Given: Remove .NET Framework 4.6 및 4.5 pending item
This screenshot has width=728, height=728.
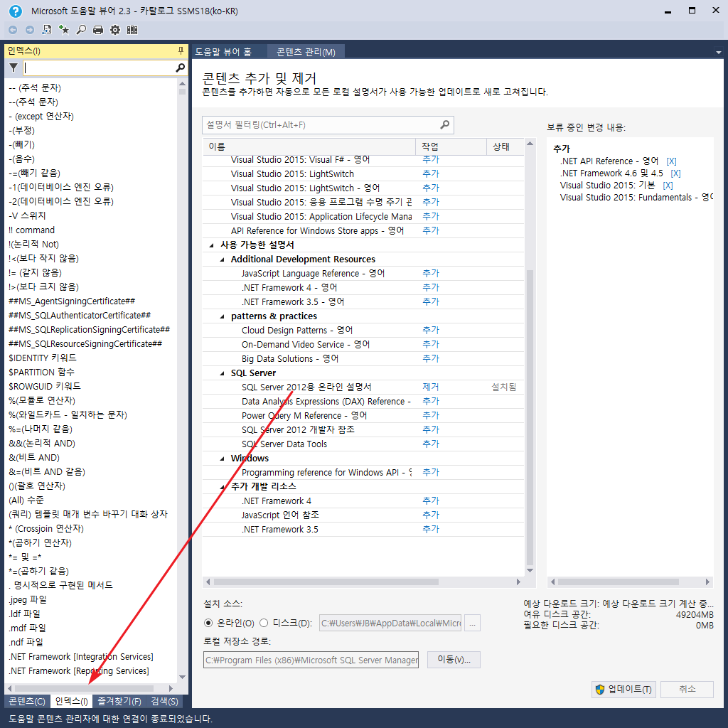Looking at the screenshot, I should pos(675,173).
